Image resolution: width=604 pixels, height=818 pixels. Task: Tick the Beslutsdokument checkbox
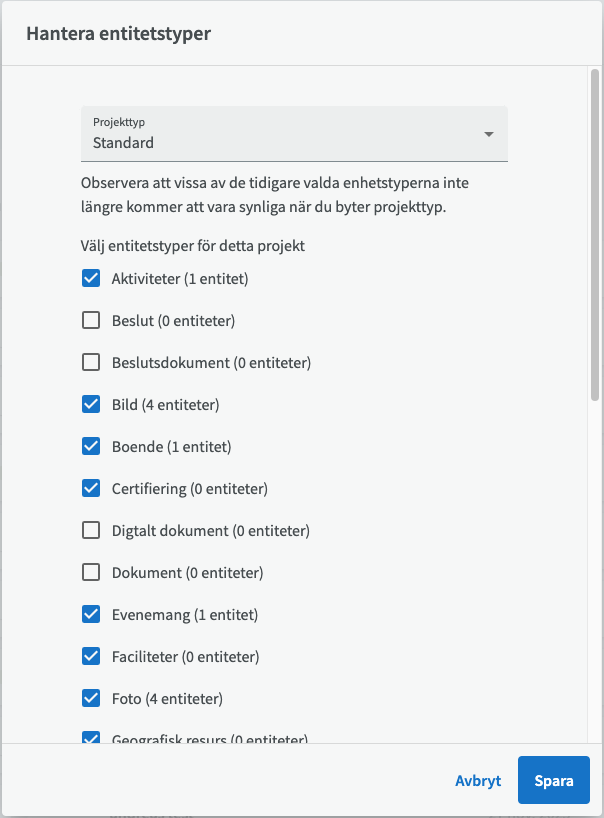[x=91, y=362]
